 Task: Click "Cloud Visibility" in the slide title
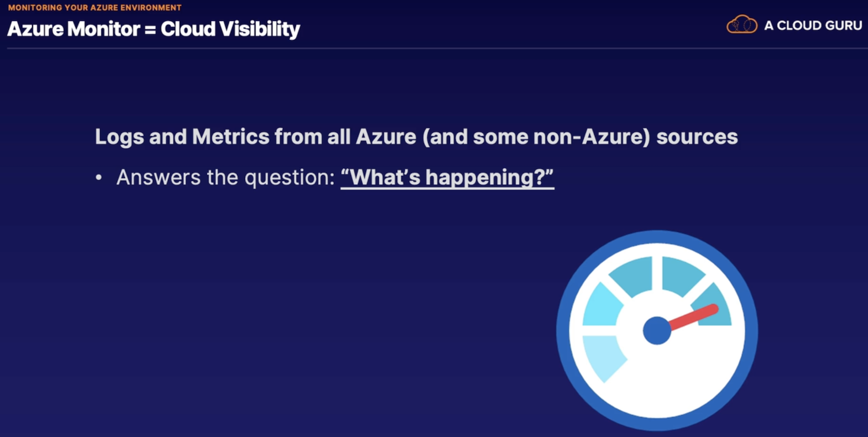pyautogui.click(x=230, y=29)
